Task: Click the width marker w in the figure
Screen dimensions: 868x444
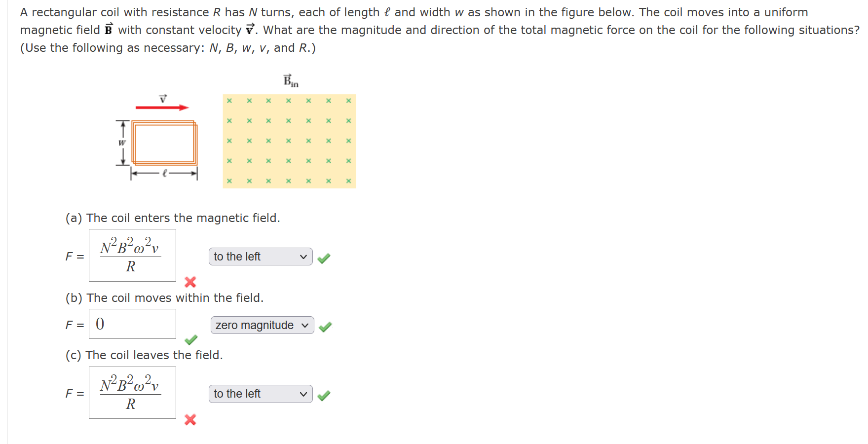Action: pos(121,143)
